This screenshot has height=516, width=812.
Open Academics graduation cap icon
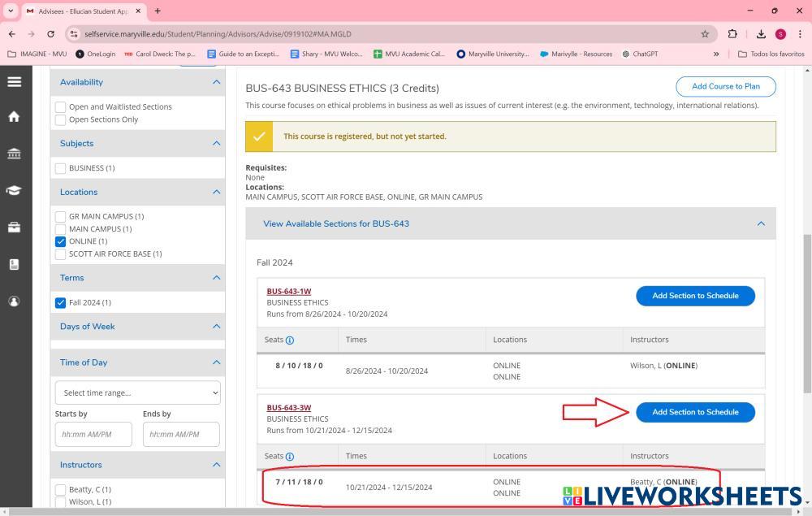[x=14, y=190]
